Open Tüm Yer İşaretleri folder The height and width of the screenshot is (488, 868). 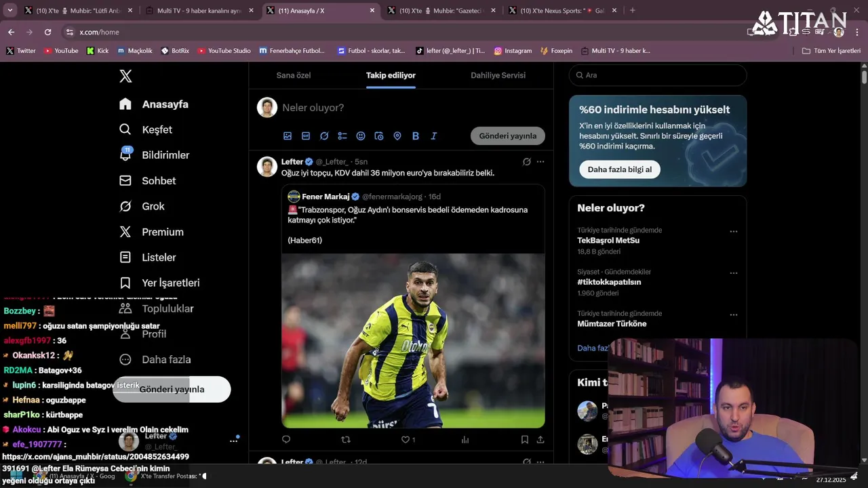[831, 51]
